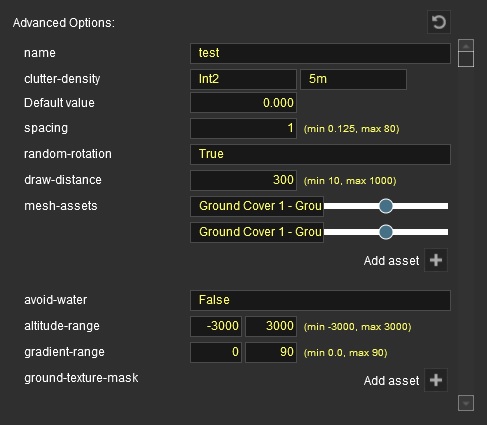The image size is (487, 425).
Task: Click the draw-distance 300 field
Action: 243,180
